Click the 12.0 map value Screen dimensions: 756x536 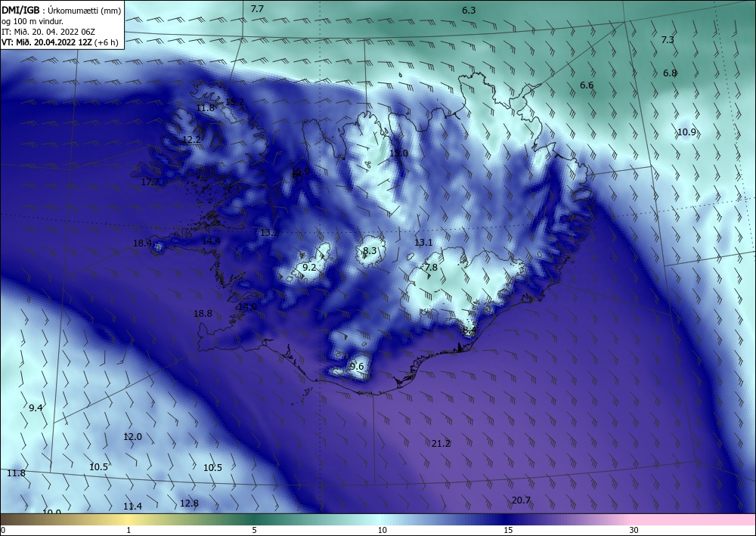[132, 437]
